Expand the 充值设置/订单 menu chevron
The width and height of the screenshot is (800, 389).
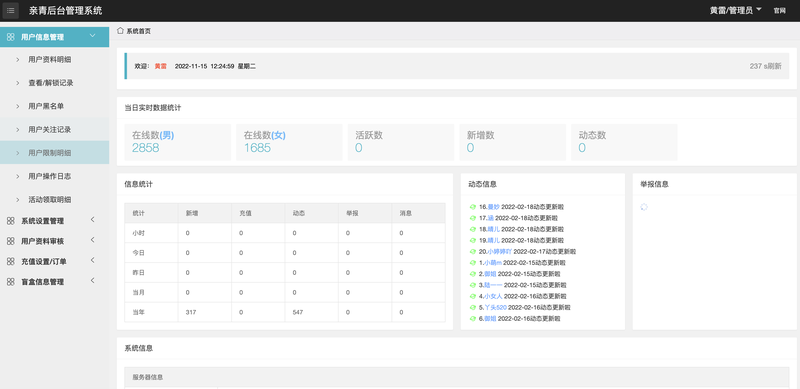[92, 260]
